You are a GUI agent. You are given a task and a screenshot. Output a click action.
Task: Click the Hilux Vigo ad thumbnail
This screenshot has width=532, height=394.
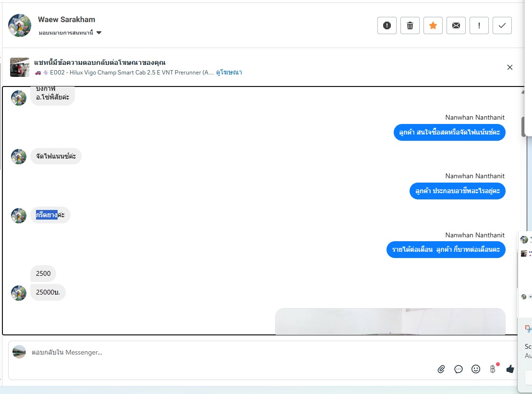(x=20, y=67)
